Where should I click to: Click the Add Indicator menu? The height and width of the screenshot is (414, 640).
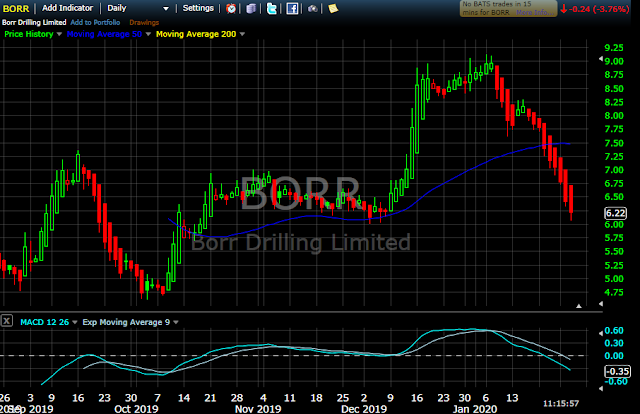pos(67,8)
